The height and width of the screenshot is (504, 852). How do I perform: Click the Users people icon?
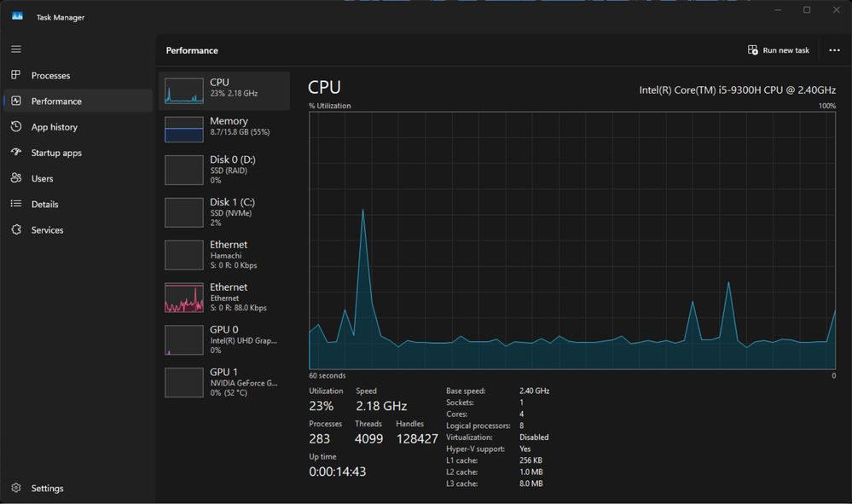pyautogui.click(x=15, y=178)
